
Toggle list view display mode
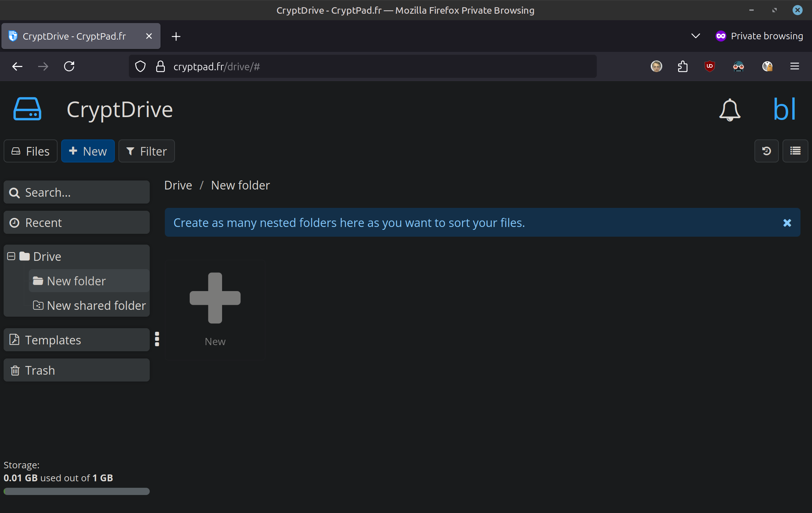coord(795,151)
